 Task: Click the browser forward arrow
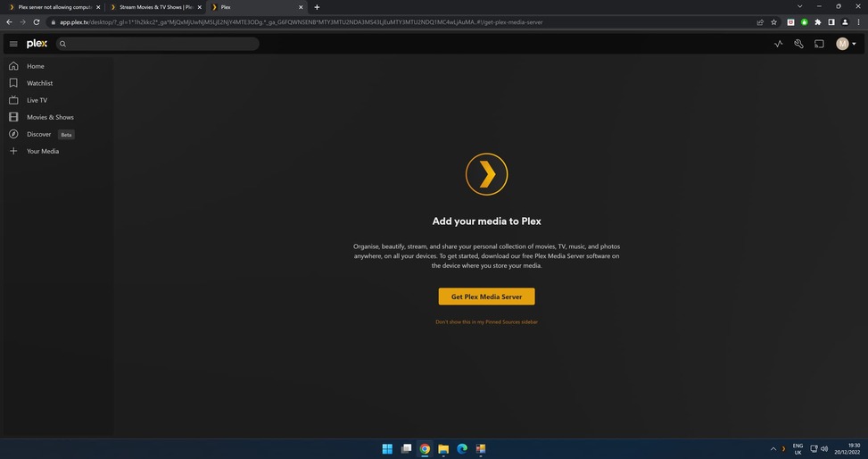pyautogui.click(x=22, y=22)
